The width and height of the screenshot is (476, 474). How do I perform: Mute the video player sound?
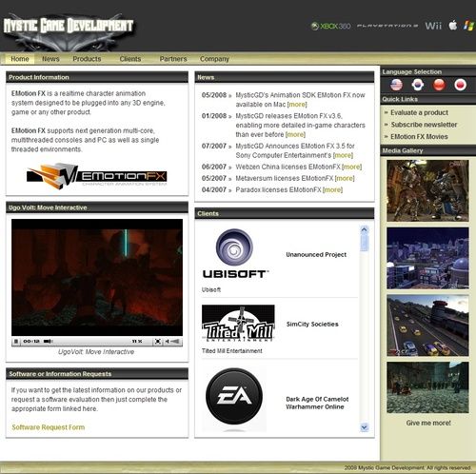coord(167,342)
